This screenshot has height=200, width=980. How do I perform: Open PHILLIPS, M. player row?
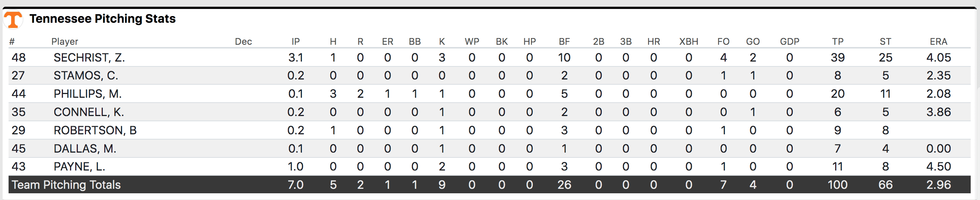click(87, 94)
